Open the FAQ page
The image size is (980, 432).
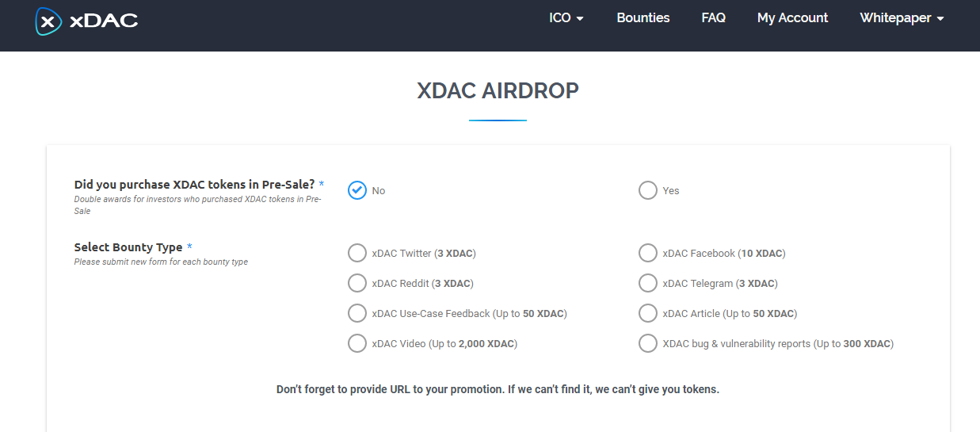[x=713, y=17]
